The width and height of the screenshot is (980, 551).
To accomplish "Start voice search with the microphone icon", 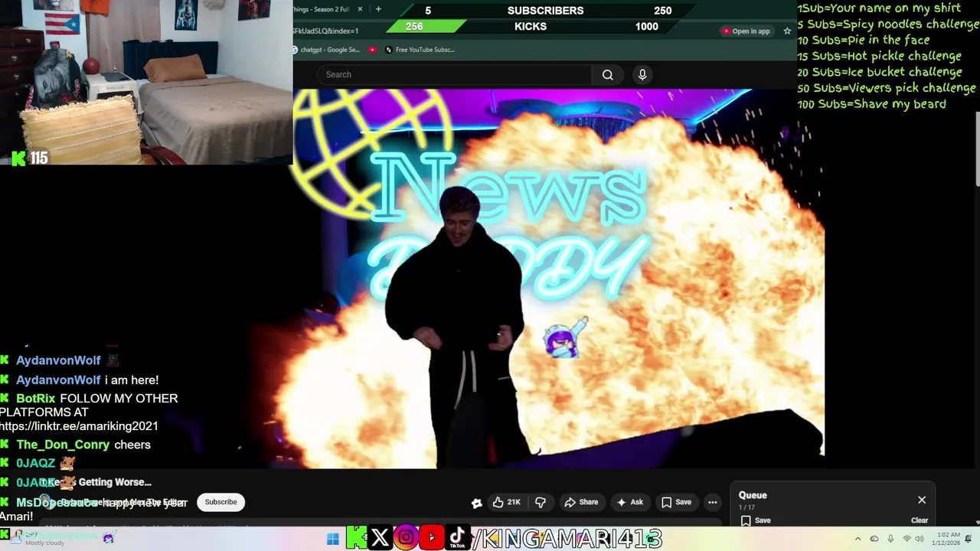I will [x=642, y=74].
